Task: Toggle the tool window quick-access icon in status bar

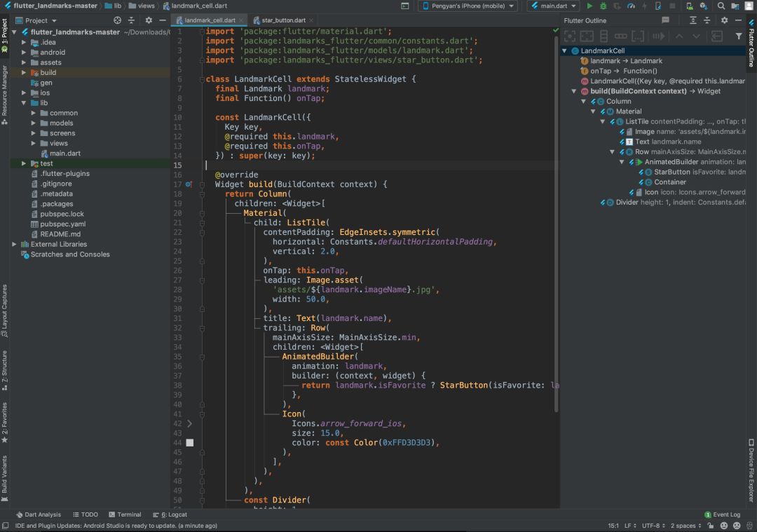Action: pos(6,526)
